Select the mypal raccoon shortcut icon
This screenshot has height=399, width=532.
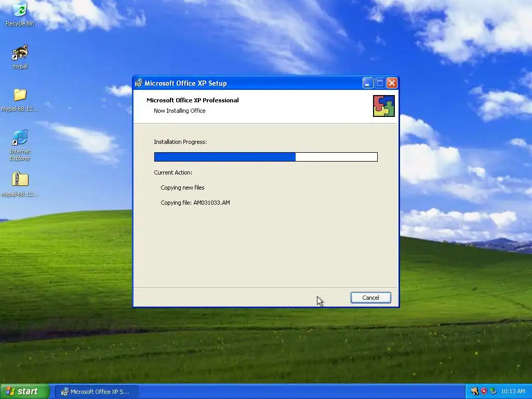pyautogui.click(x=20, y=57)
